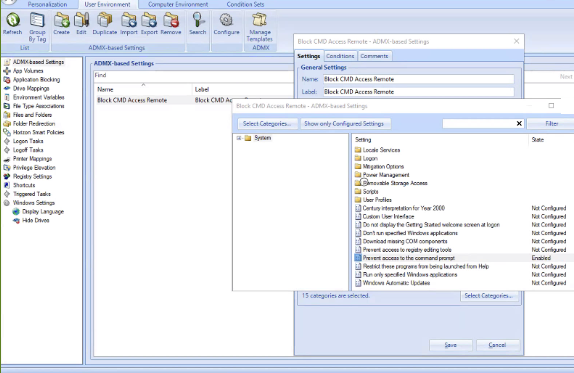
Task: Switch to the User Environment tab
Action: [107, 4]
